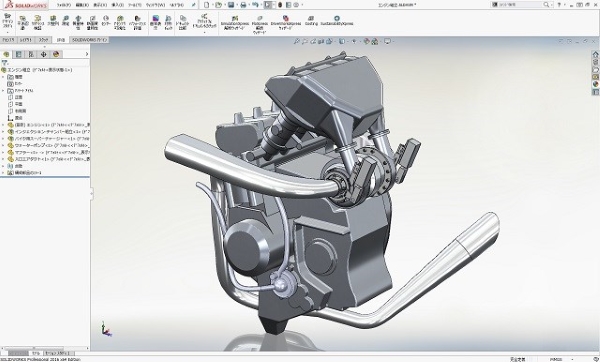Open the DisplayManager appearance tab icon

click(56, 54)
